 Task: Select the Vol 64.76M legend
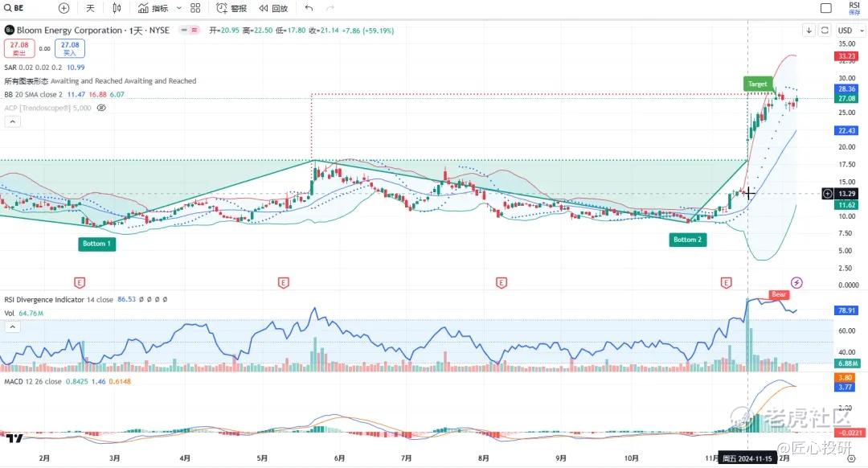coord(24,314)
